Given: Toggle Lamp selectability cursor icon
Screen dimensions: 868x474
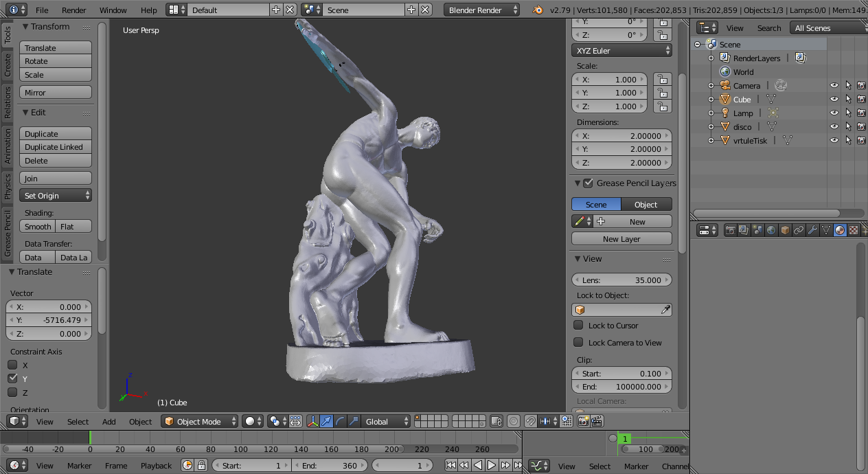Looking at the screenshot, I should point(848,113).
